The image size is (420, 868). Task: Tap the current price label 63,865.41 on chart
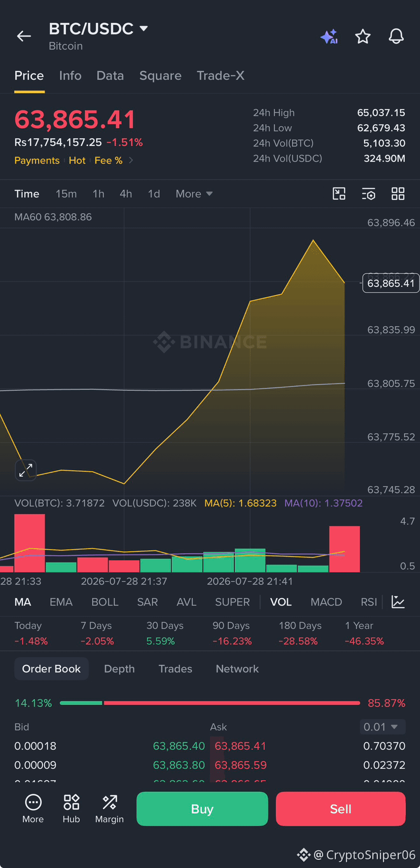tap(391, 283)
